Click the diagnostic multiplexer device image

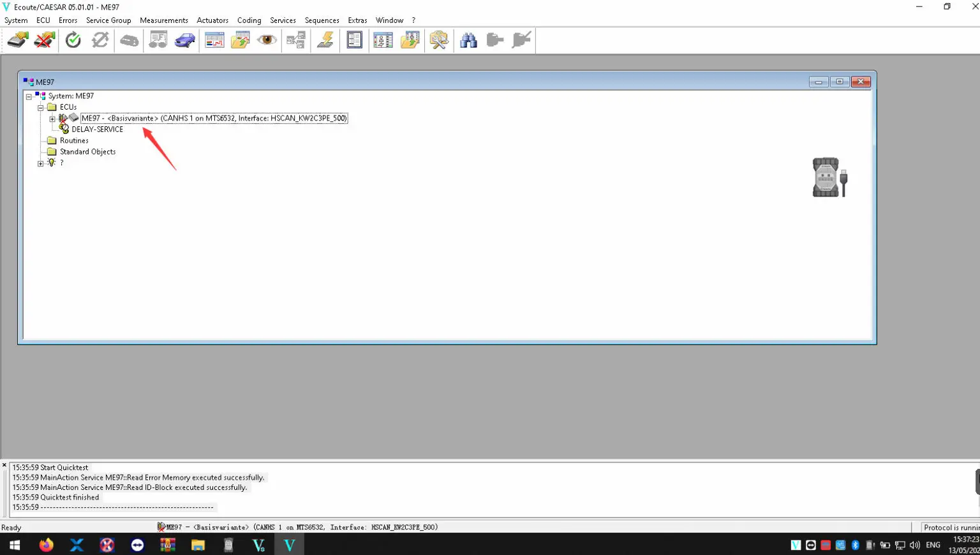(829, 177)
